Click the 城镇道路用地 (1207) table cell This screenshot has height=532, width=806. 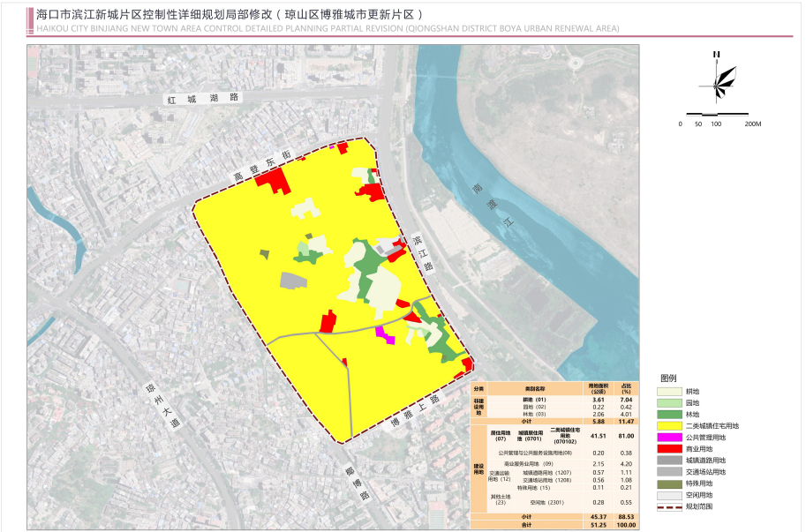547,472
